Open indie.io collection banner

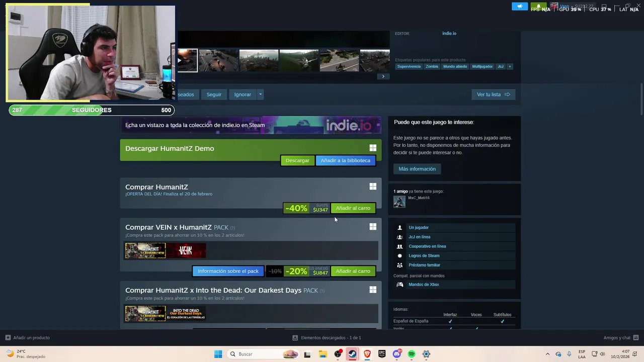[251, 125]
